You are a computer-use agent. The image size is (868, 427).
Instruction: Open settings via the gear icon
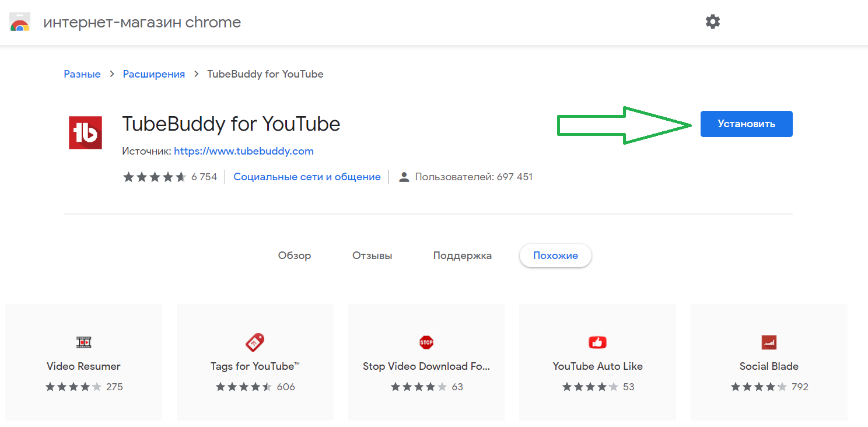712,22
